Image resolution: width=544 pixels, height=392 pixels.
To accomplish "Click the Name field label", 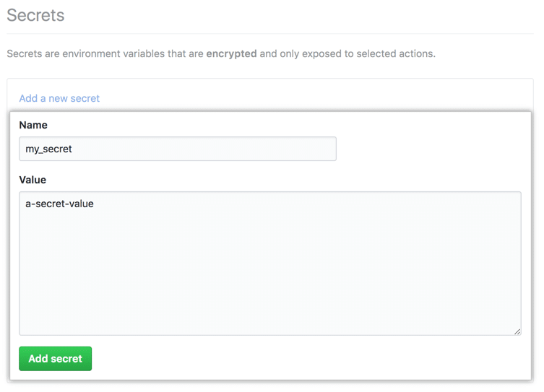I will tap(33, 125).
